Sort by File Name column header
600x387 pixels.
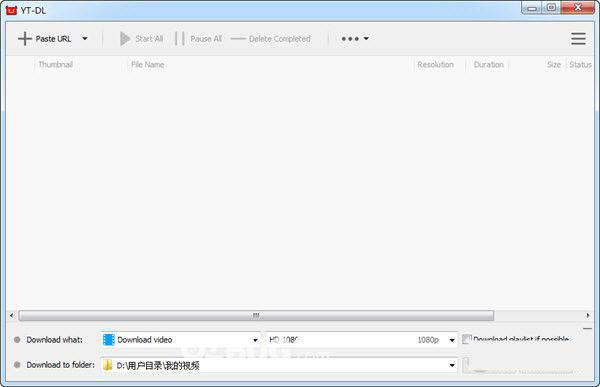coord(148,65)
